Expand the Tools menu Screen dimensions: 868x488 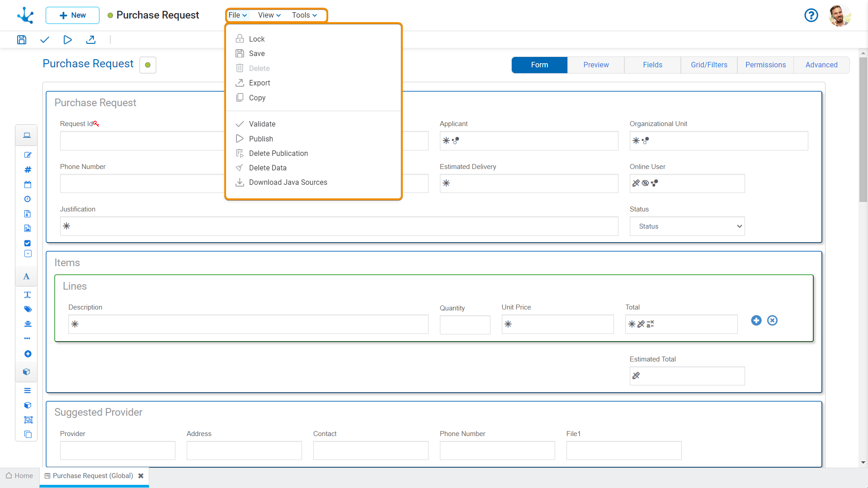304,15
